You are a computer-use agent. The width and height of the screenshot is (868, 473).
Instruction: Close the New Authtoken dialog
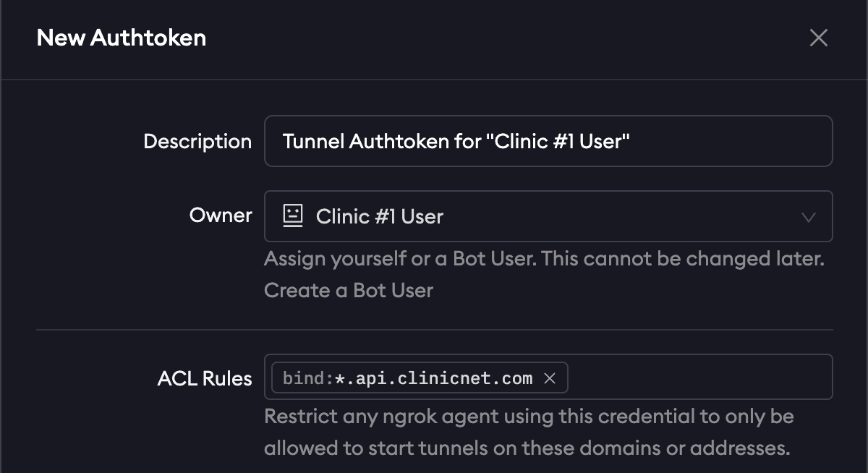tap(818, 38)
